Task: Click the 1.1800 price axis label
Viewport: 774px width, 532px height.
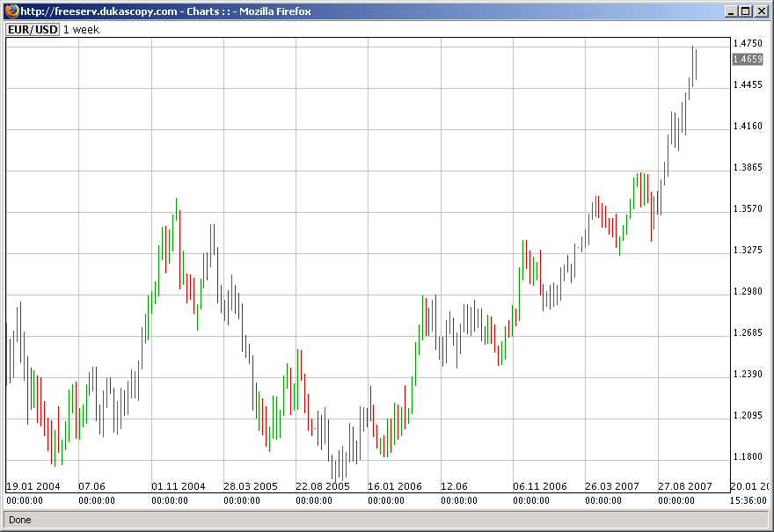Action: coord(748,456)
